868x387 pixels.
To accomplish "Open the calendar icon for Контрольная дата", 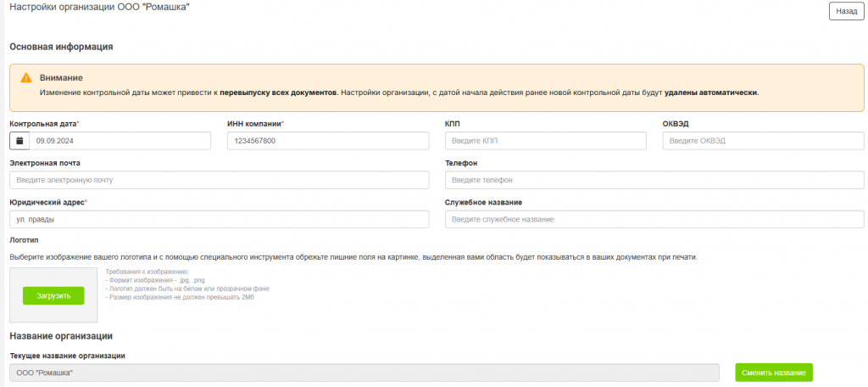I will coord(19,141).
